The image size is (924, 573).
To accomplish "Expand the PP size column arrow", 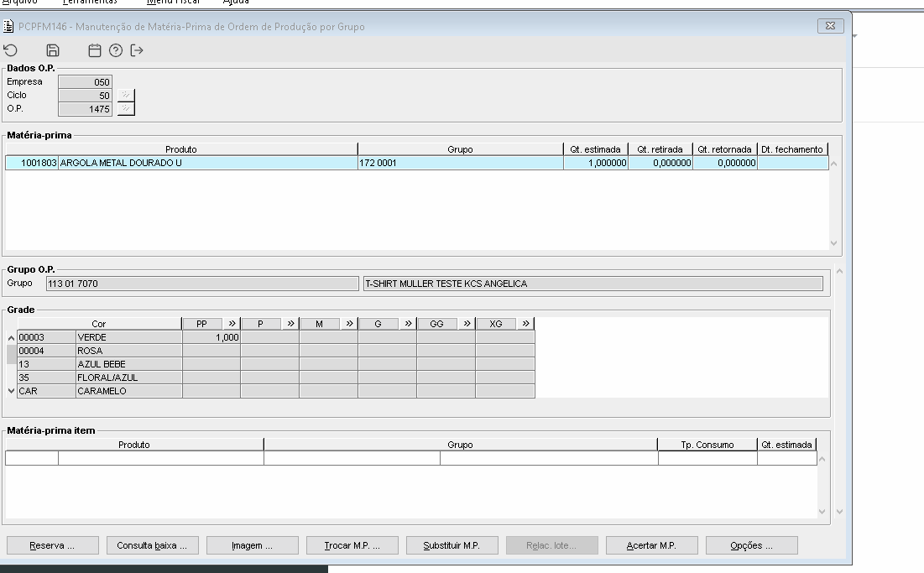I will click(232, 323).
